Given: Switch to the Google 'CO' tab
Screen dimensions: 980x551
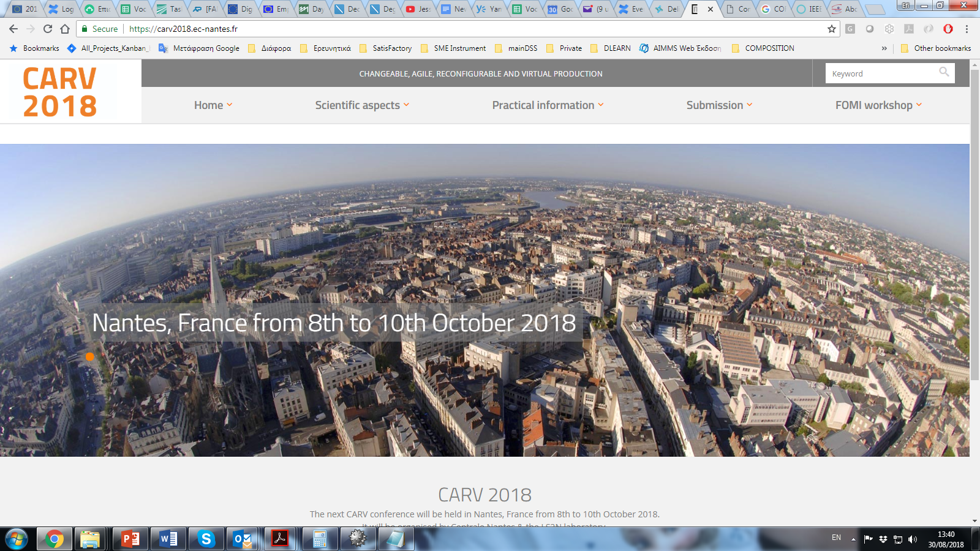Looking at the screenshot, I should coord(774,9).
